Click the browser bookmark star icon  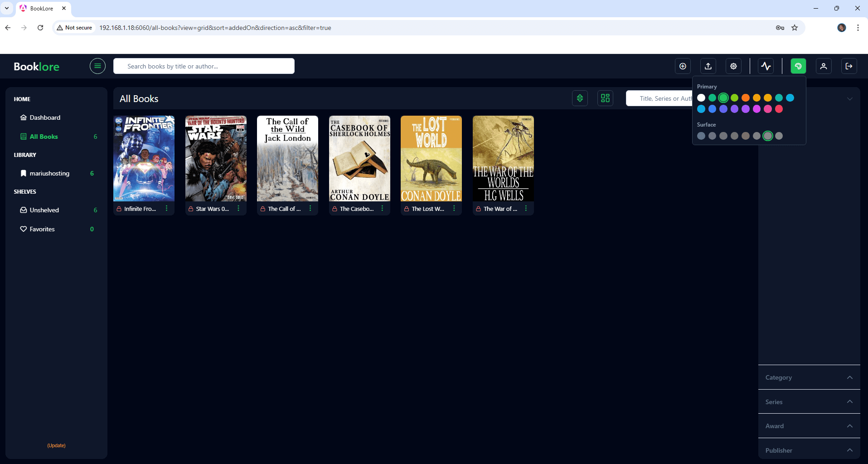click(795, 28)
